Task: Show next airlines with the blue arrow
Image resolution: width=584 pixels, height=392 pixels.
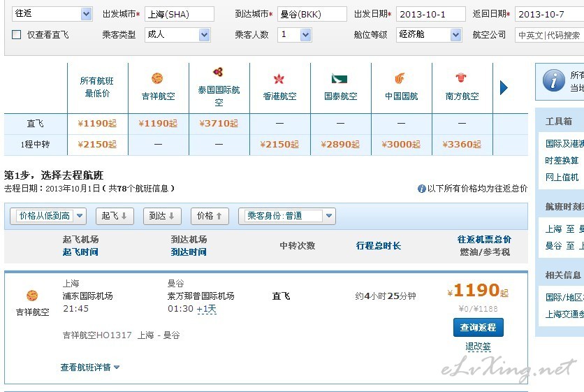Action: 504,87
